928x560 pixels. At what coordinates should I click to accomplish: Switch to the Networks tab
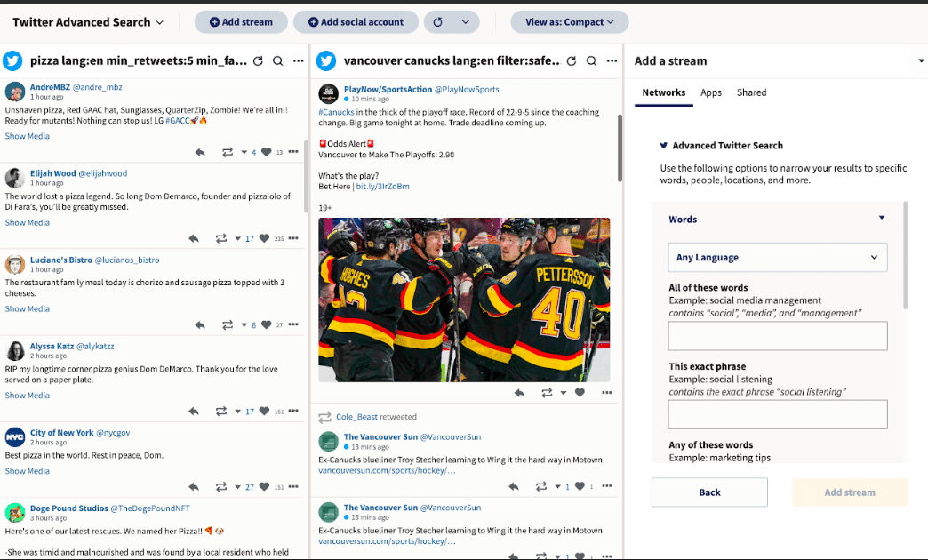663,93
